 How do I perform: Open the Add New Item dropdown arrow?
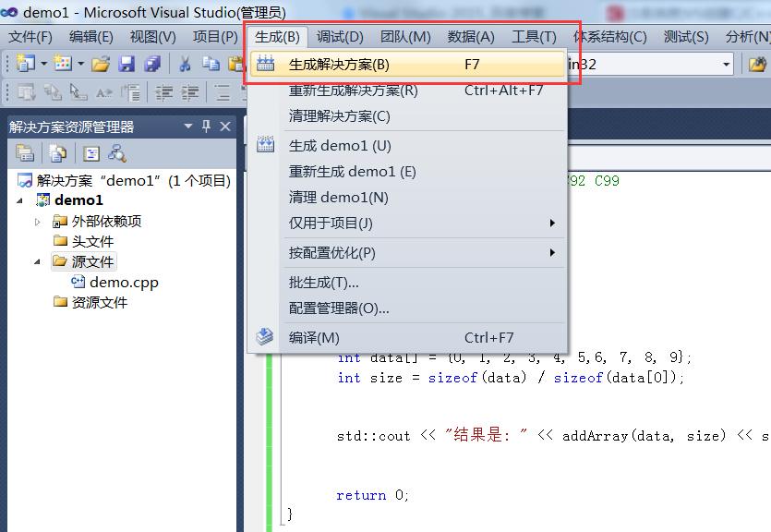[x=81, y=64]
